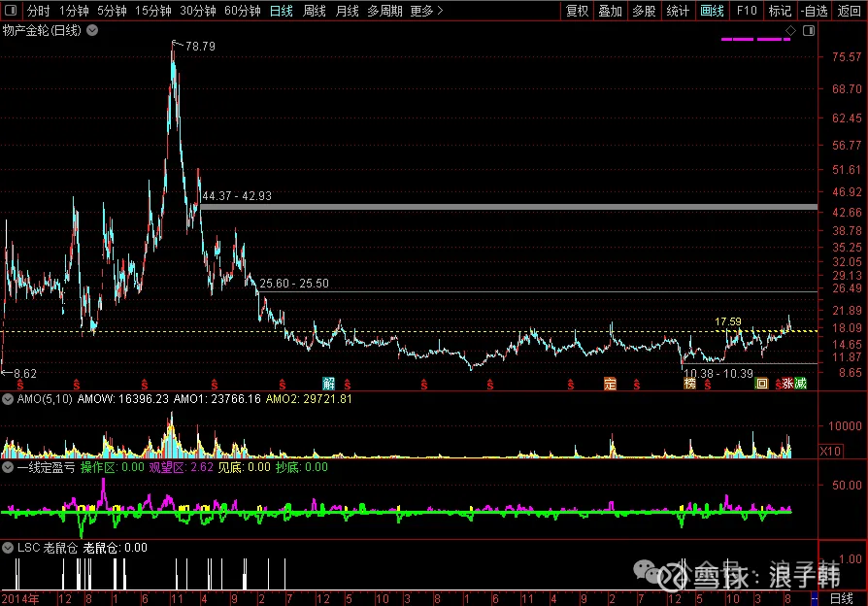Click the AMO1: 23766.16 value
The width and height of the screenshot is (868, 606).
[x=217, y=399]
